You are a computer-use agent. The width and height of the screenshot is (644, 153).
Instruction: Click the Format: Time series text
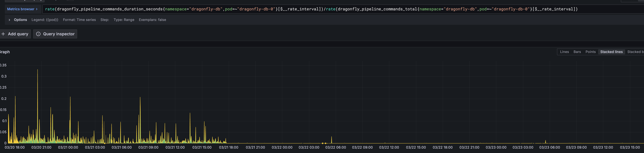tap(79, 20)
